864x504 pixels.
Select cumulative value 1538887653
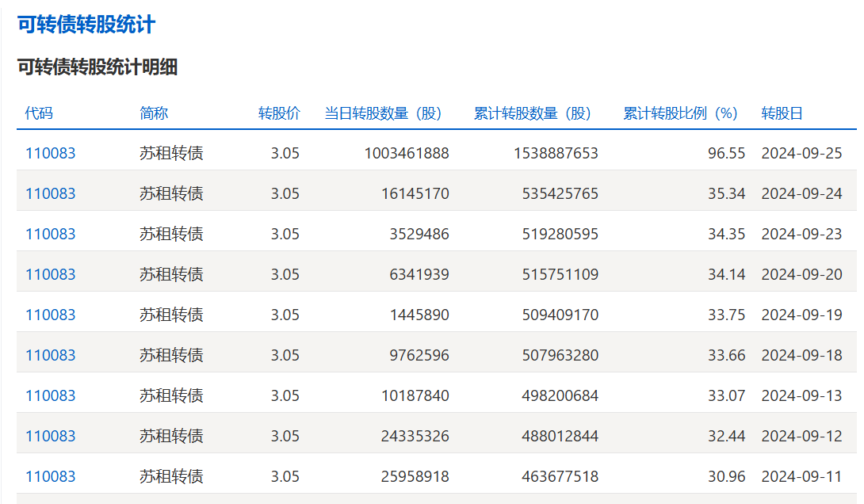556,153
